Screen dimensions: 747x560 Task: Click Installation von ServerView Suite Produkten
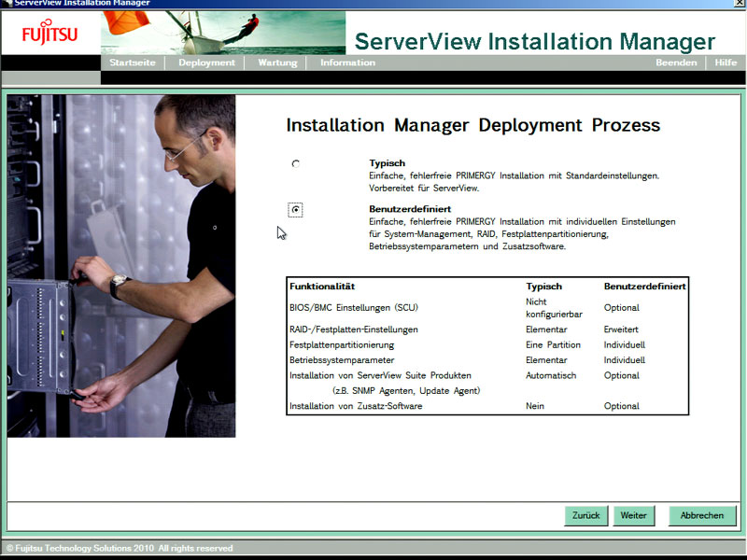coord(380,375)
